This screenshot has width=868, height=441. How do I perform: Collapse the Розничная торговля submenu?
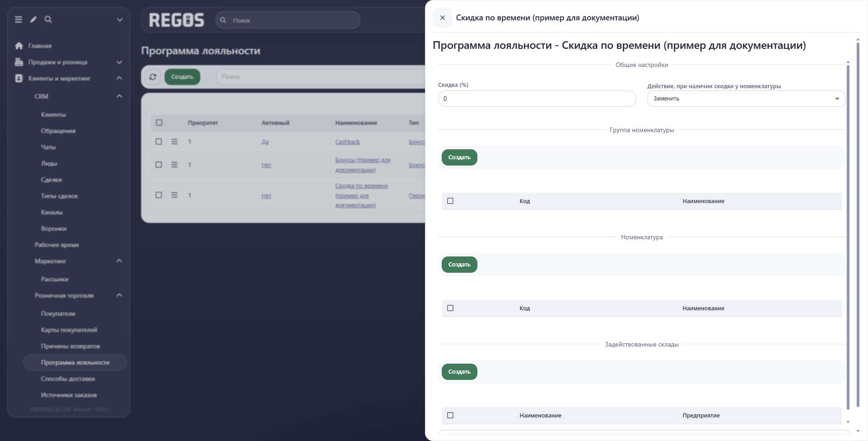point(119,295)
